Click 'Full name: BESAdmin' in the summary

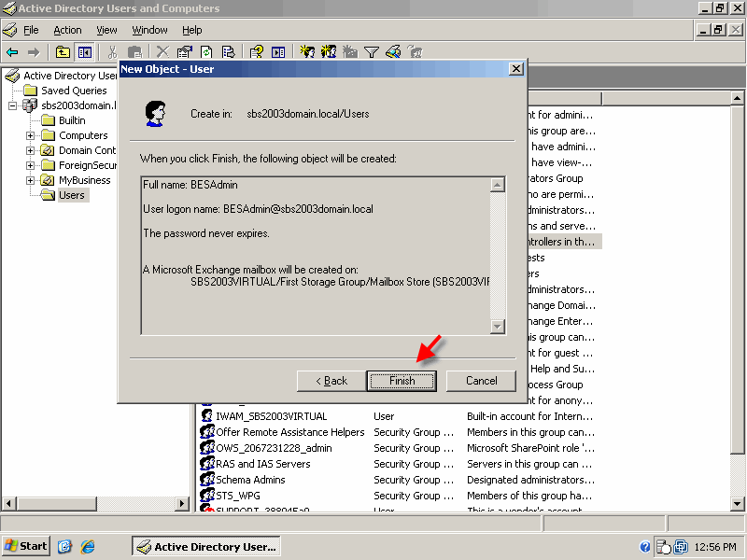tap(190, 185)
